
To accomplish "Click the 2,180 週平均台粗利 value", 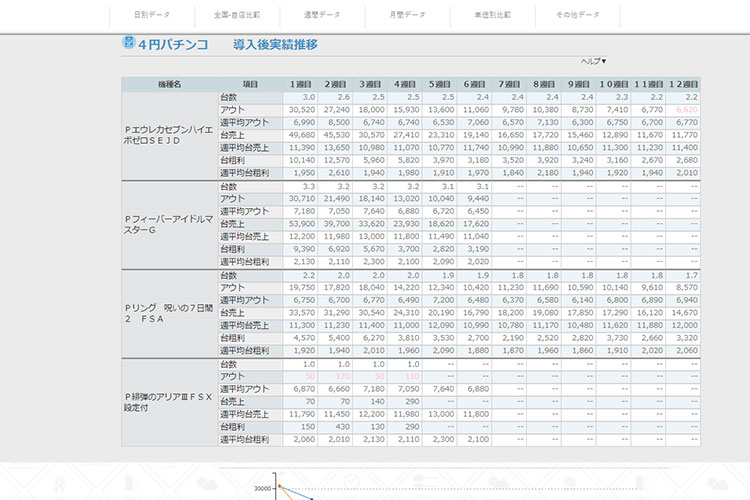I will coord(548,173).
